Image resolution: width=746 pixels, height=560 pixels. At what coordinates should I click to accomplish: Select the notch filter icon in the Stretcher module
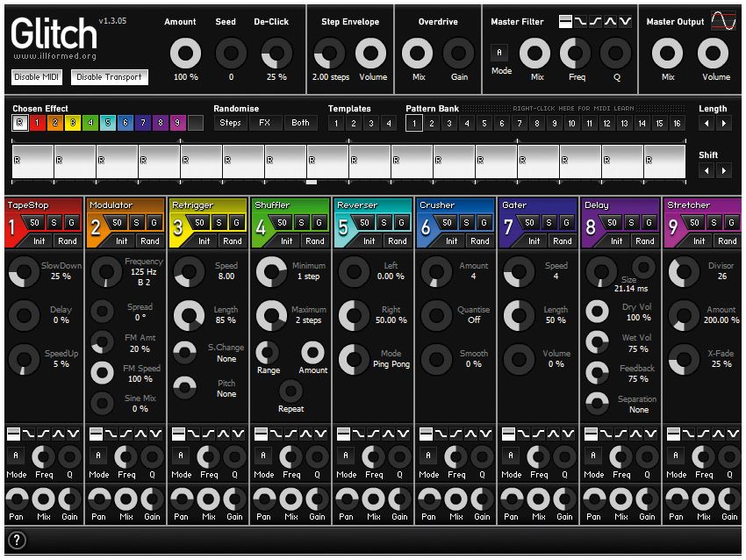(x=734, y=433)
